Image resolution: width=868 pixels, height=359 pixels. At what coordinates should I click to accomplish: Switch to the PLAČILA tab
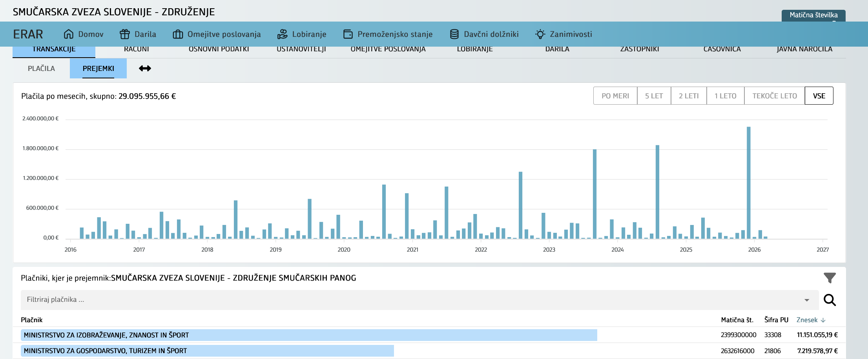pos(41,69)
